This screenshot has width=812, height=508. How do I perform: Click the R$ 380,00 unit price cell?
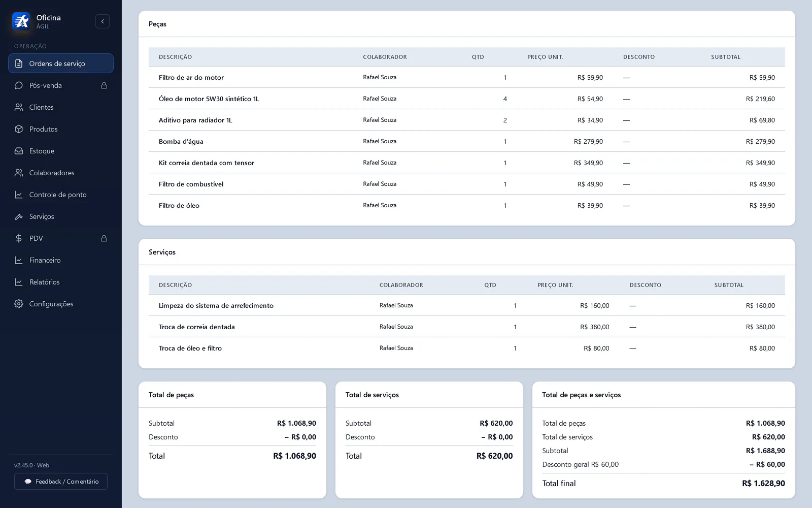coord(595,327)
